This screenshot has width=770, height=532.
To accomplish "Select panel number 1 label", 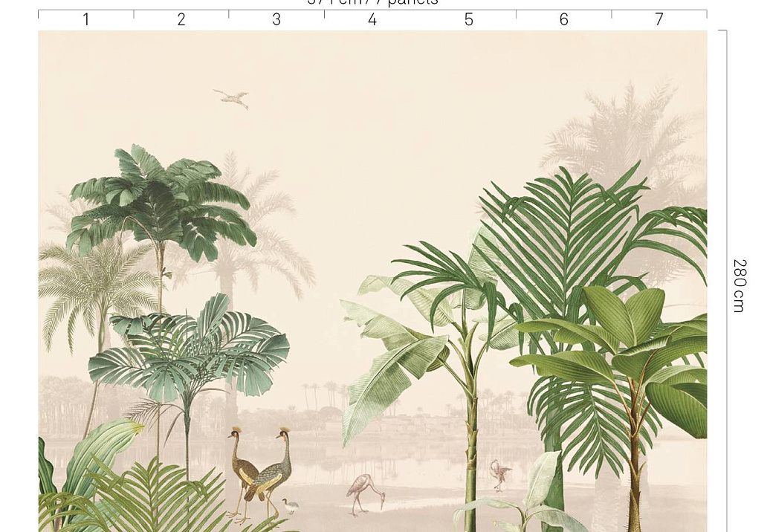I will [86, 19].
